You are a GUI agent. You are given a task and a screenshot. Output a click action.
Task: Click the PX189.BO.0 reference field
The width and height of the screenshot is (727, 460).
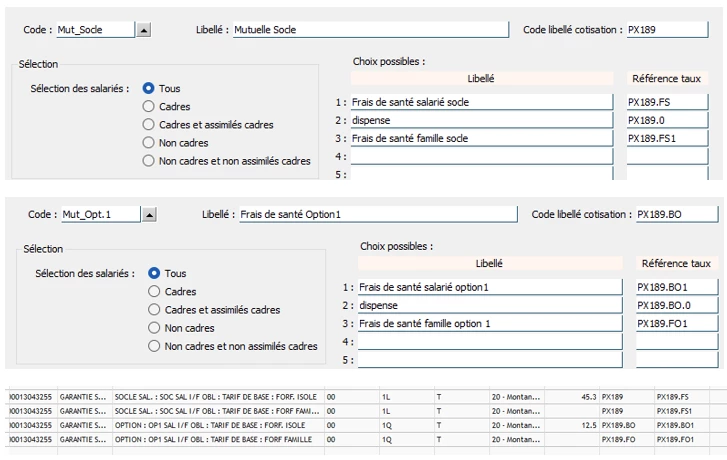(676, 306)
